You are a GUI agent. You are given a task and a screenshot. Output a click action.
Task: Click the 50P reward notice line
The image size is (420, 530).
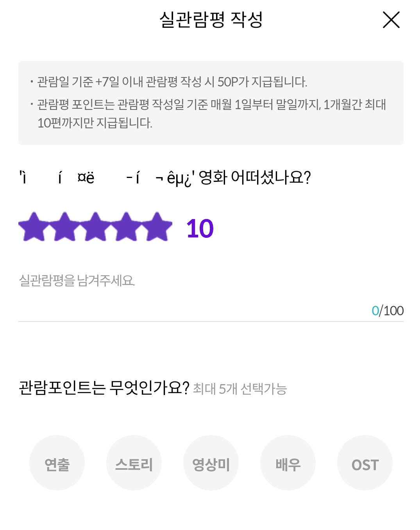pos(172,82)
